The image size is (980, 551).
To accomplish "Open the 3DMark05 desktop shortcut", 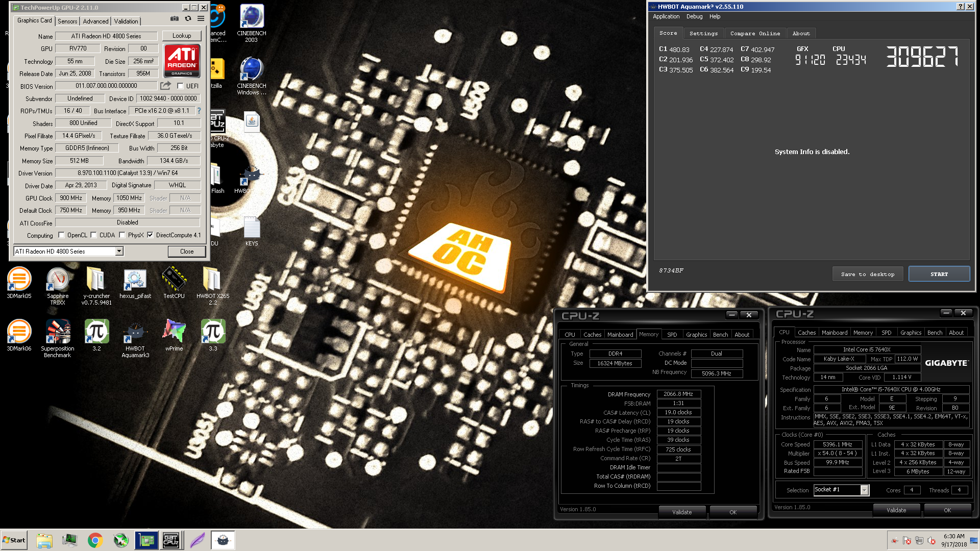I will (x=19, y=283).
